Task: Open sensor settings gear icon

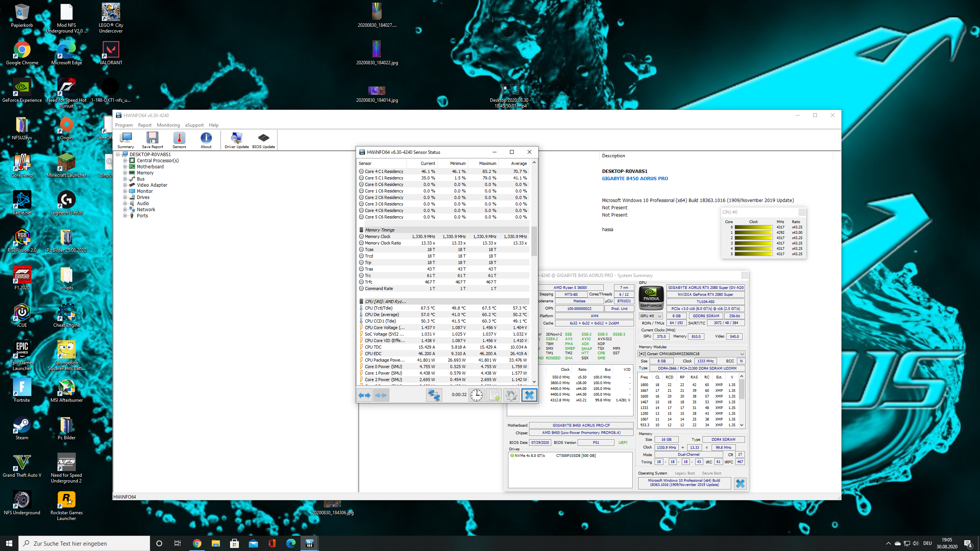Action: (x=511, y=395)
